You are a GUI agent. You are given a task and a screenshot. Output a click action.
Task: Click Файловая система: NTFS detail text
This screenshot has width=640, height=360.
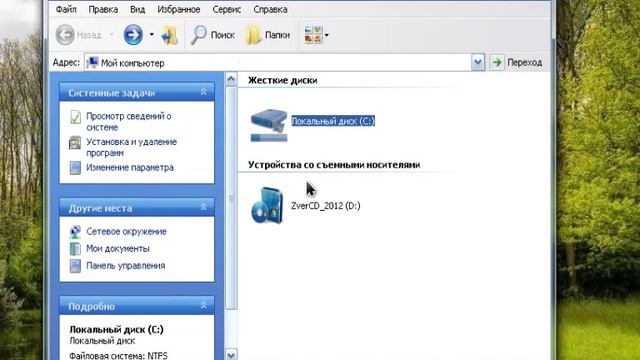118,356
